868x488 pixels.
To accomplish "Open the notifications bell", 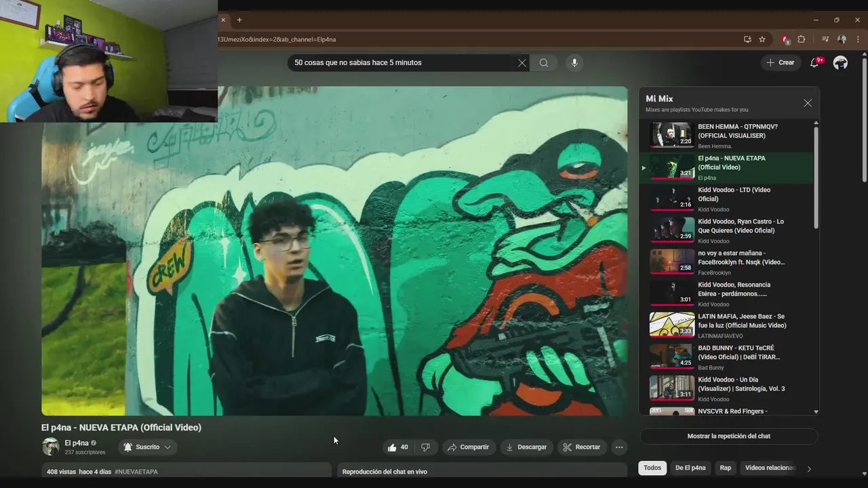I will point(814,62).
